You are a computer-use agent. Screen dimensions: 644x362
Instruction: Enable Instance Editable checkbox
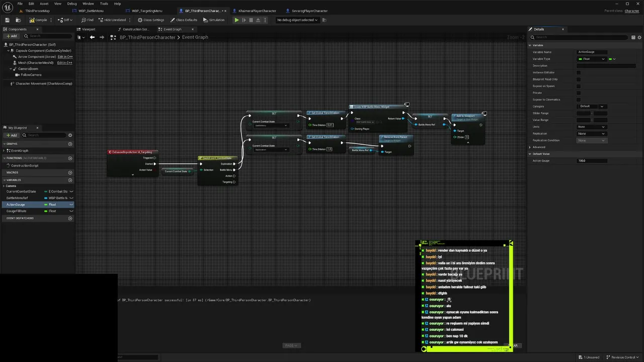(x=578, y=72)
